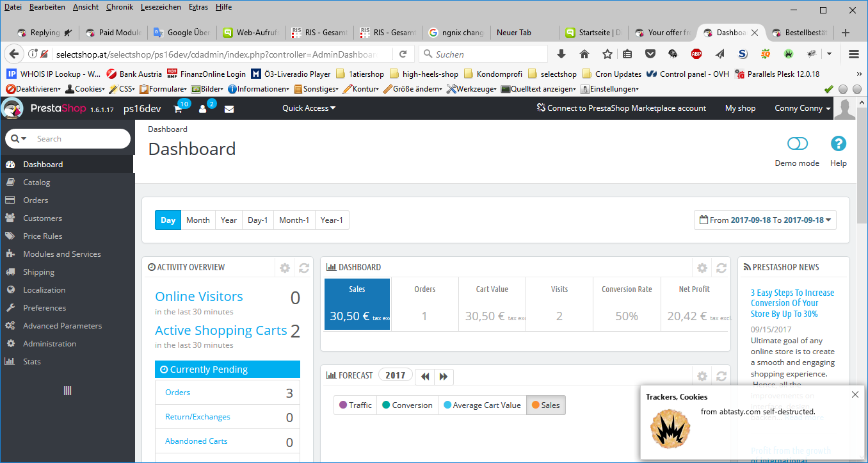This screenshot has width=868, height=463.
Task: Open the Firefox hamburger menu
Action: (x=853, y=54)
